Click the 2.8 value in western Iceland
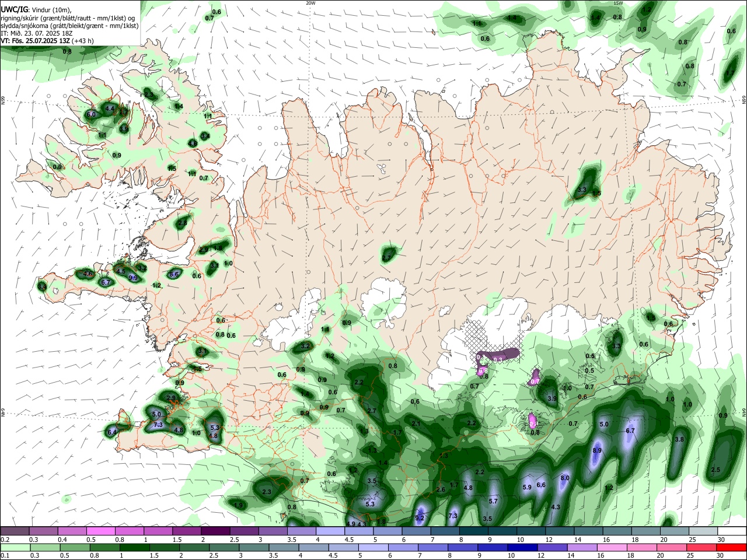The image size is (747, 560). coord(182,223)
